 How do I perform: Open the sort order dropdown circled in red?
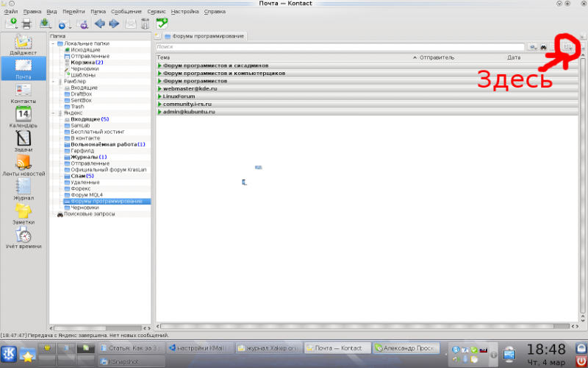568,47
